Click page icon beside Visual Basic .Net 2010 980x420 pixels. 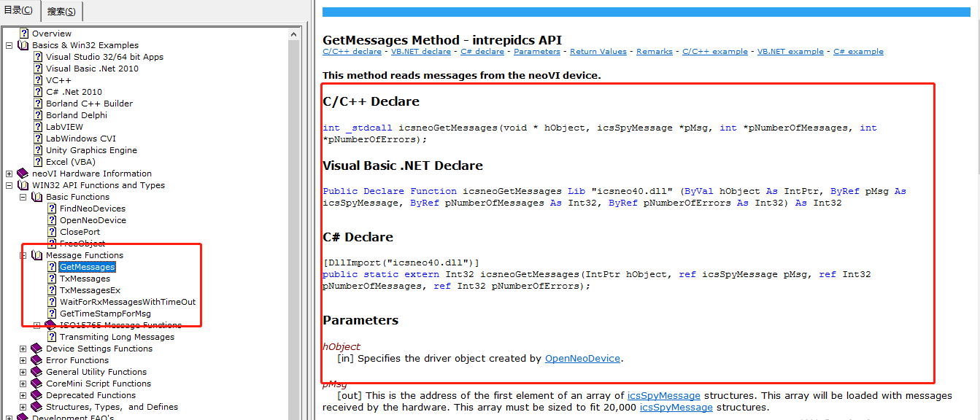pos(38,69)
